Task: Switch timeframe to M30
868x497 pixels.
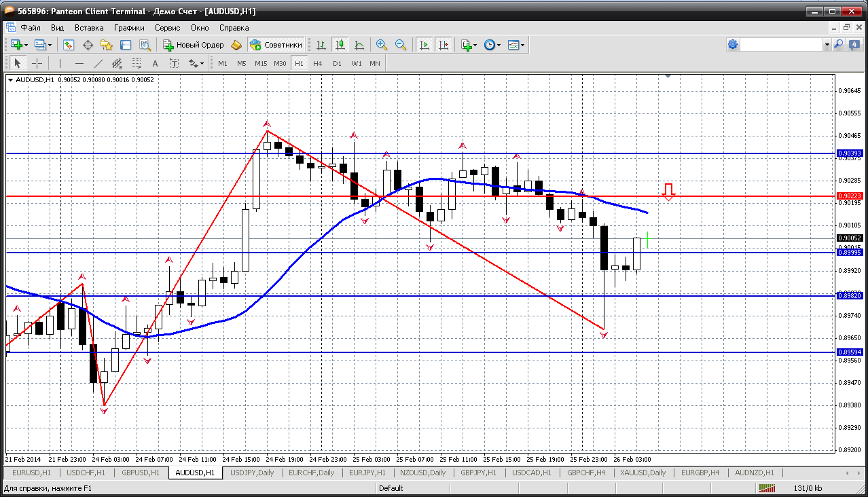Action: point(280,63)
